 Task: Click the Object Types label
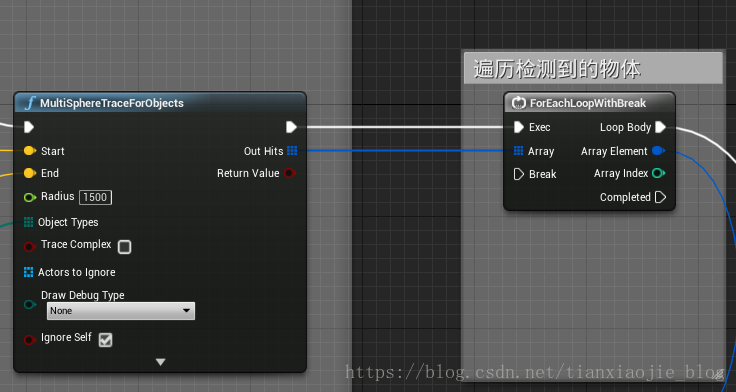[68, 223]
